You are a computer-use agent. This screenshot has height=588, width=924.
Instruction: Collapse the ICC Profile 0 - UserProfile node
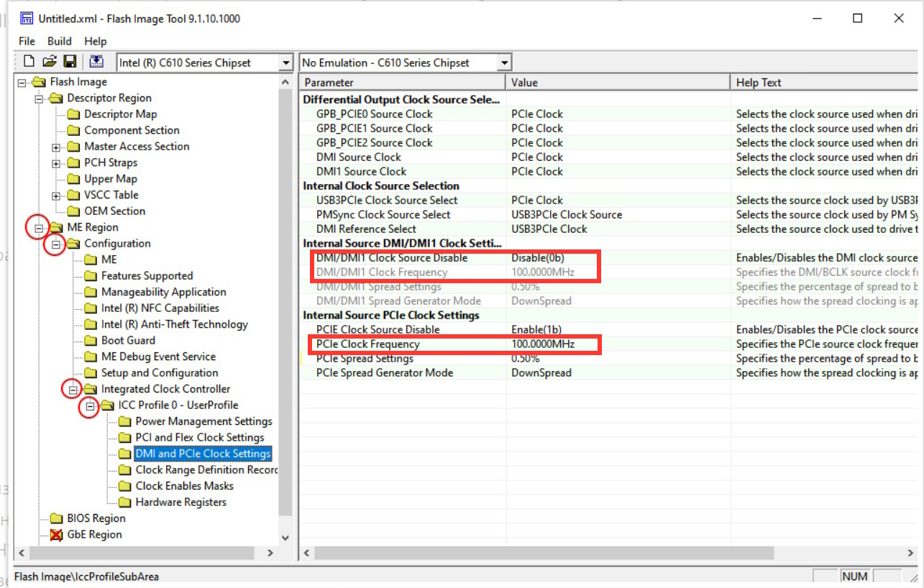point(90,405)
